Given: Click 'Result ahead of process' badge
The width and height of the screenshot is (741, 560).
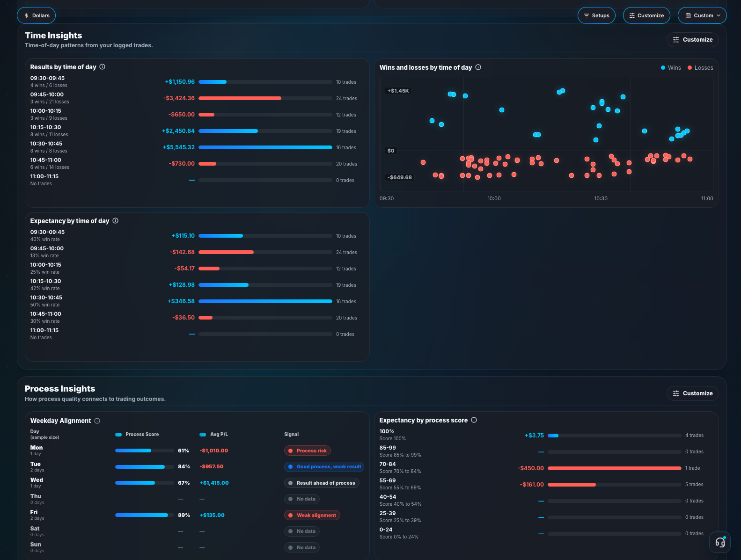Looking at the screenshot, I should [322, 483].
